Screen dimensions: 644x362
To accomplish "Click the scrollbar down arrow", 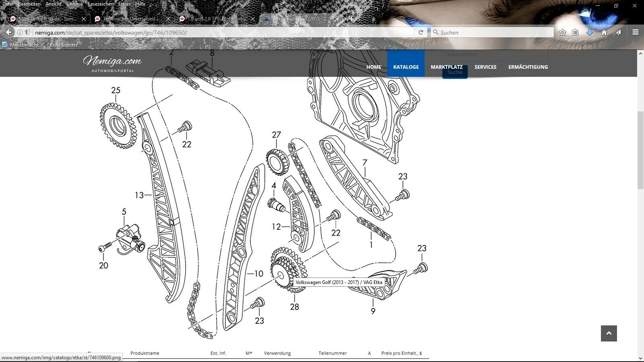I will [640, 358].
